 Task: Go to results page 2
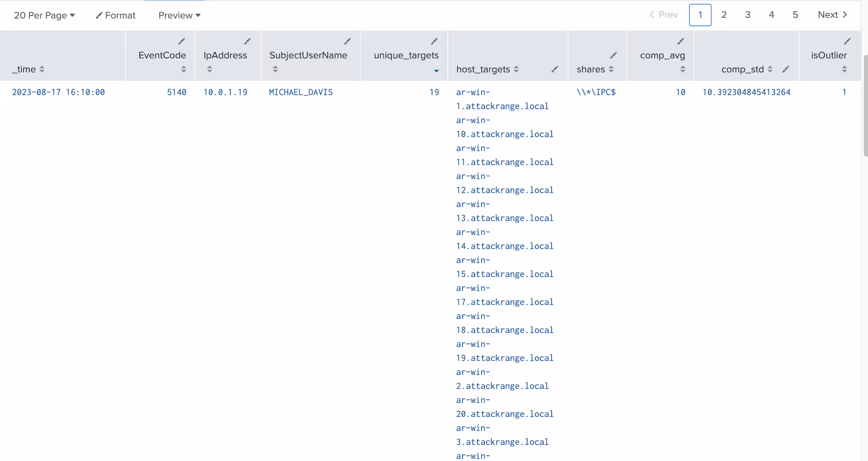coord(724,15)
